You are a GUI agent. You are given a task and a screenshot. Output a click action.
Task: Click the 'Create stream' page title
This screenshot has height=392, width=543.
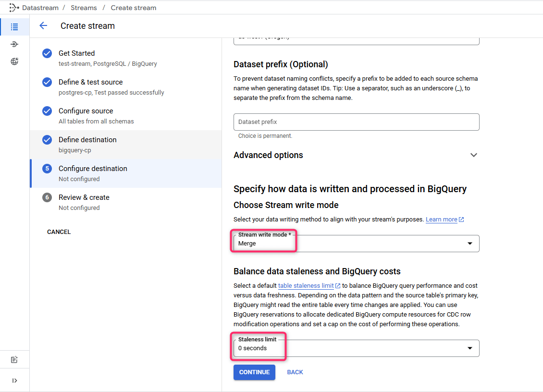point(87,26)
